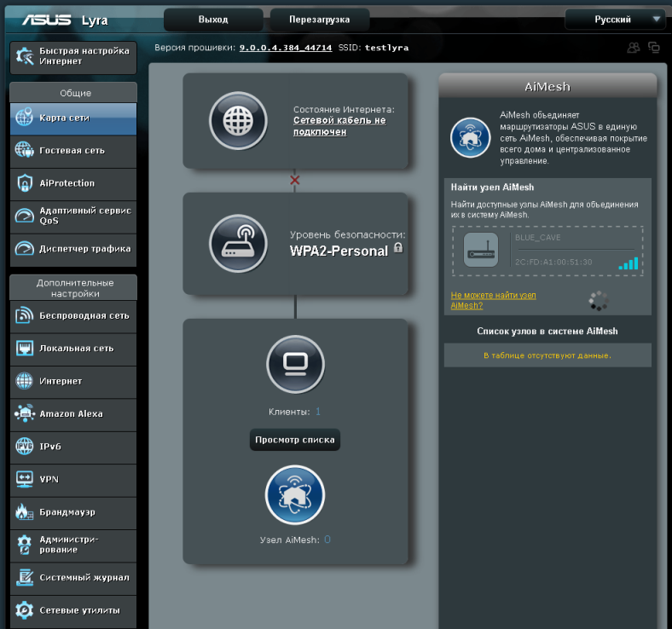Click the System Log pencil icon
The height and width of the screenshot is (629, 672).
[25, 577]
